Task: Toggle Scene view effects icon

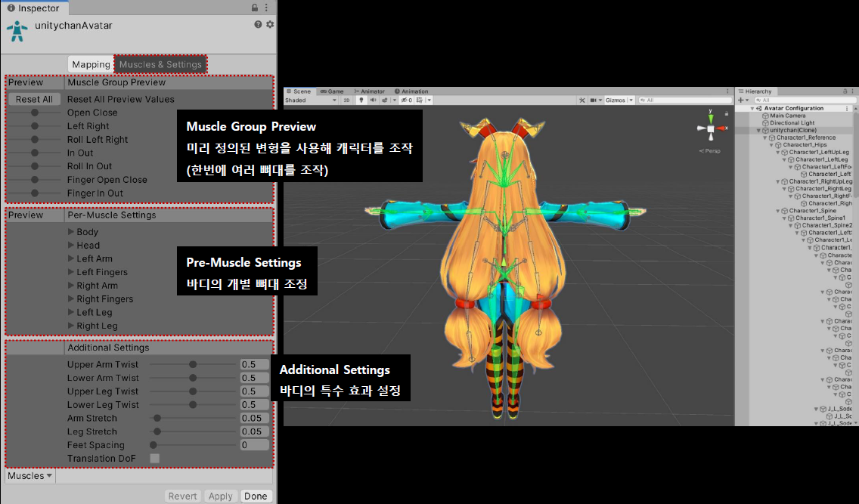Action: tap(385, 100)
